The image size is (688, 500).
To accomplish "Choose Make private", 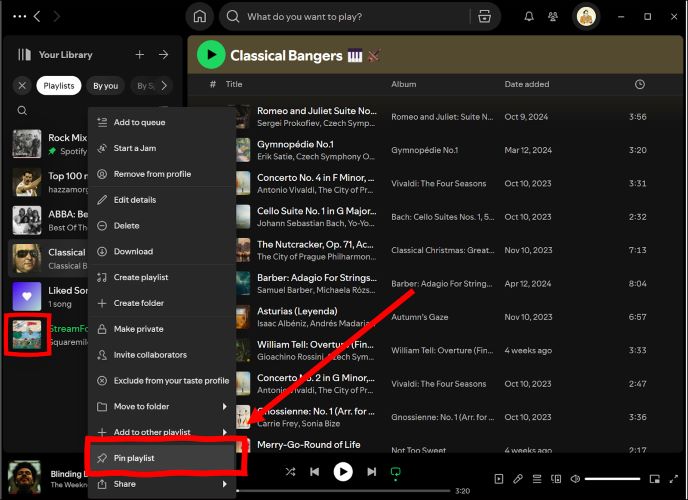I will coord(162,329).
